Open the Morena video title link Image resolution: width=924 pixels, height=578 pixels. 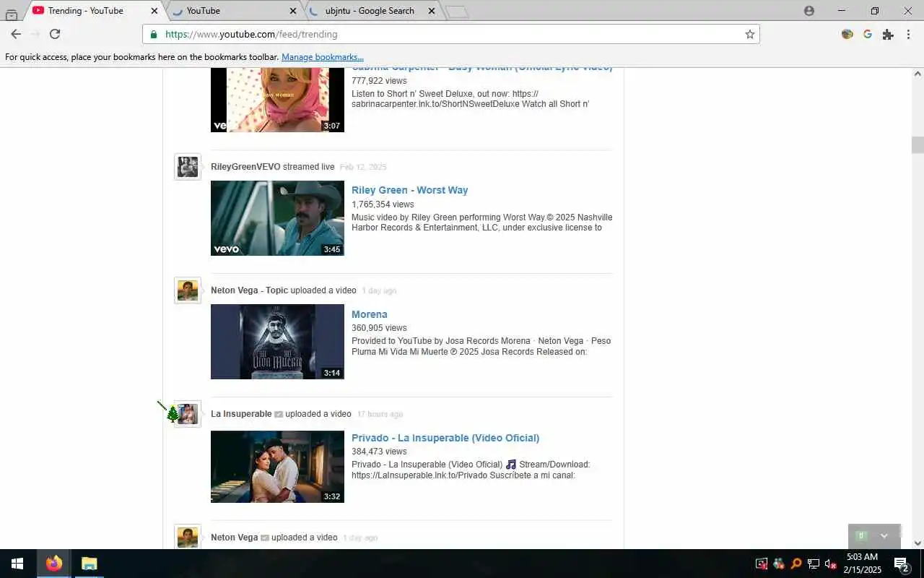point(370,314)
